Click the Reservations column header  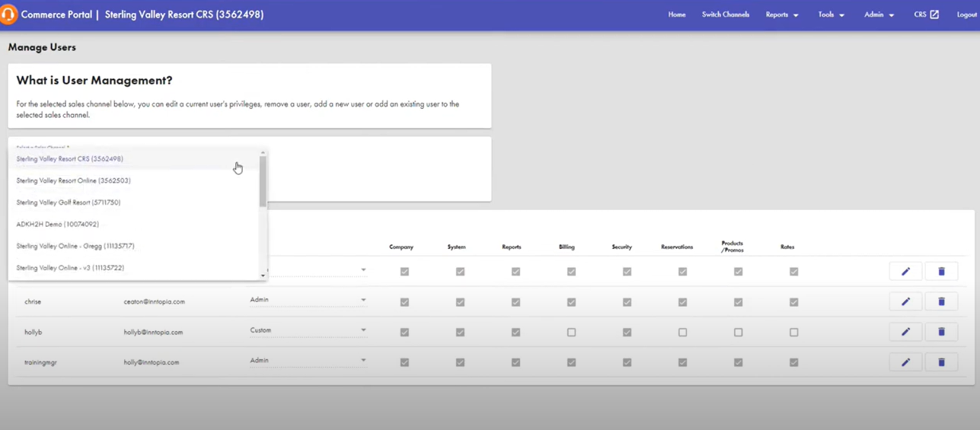tap(677, 247)
